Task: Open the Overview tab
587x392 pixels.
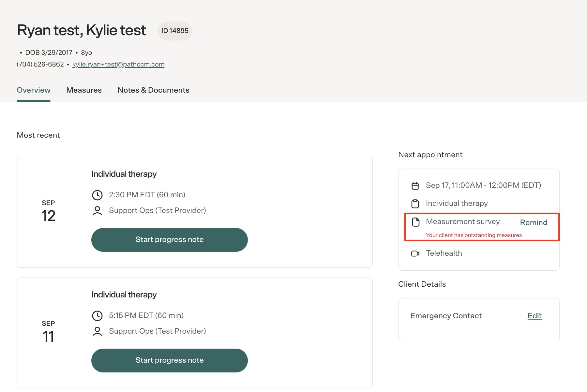Action: [34, 90]
